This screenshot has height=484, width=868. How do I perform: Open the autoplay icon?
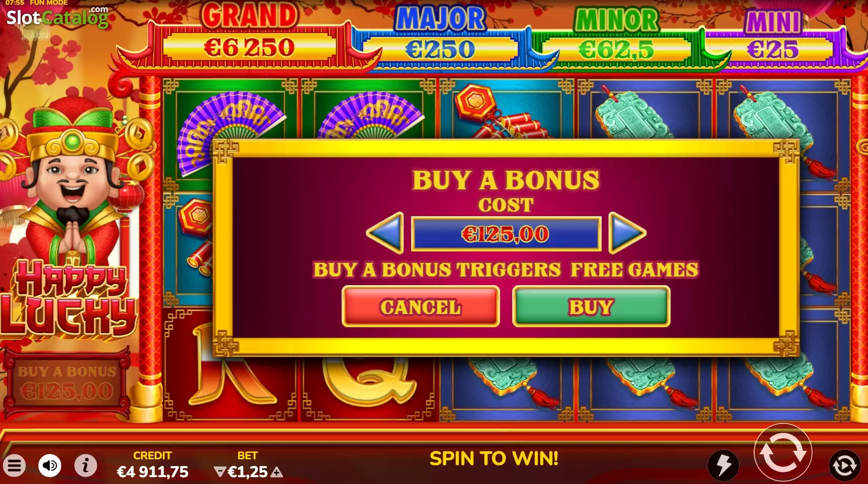tap(844, 465)
